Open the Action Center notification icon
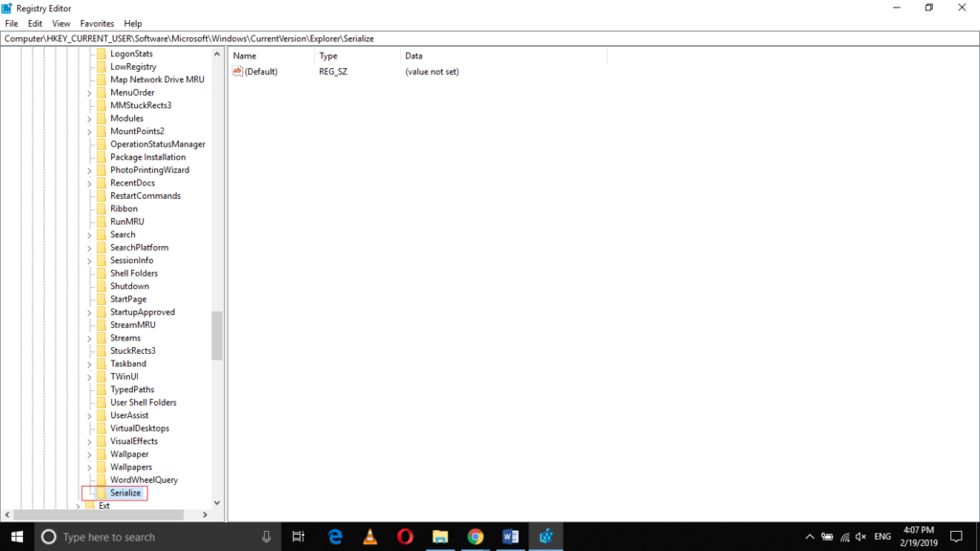Viewport: 980px width, 551px height. [x=955, y=537]
